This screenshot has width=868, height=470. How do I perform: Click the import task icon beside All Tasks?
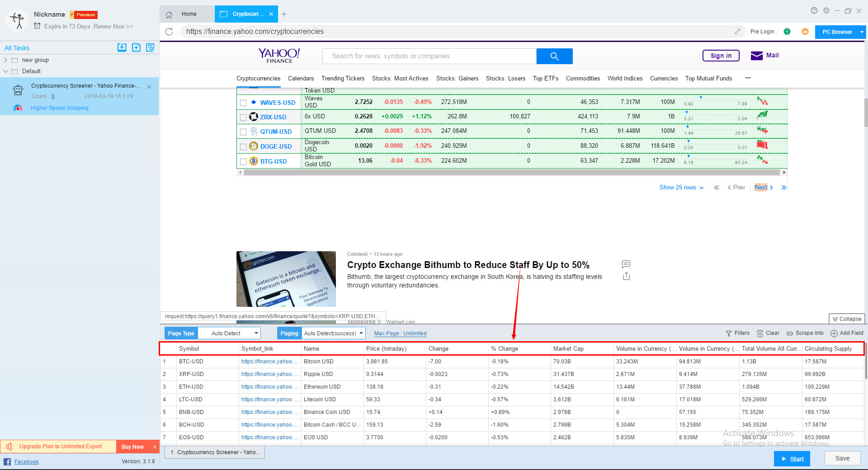tap(122, 47)
